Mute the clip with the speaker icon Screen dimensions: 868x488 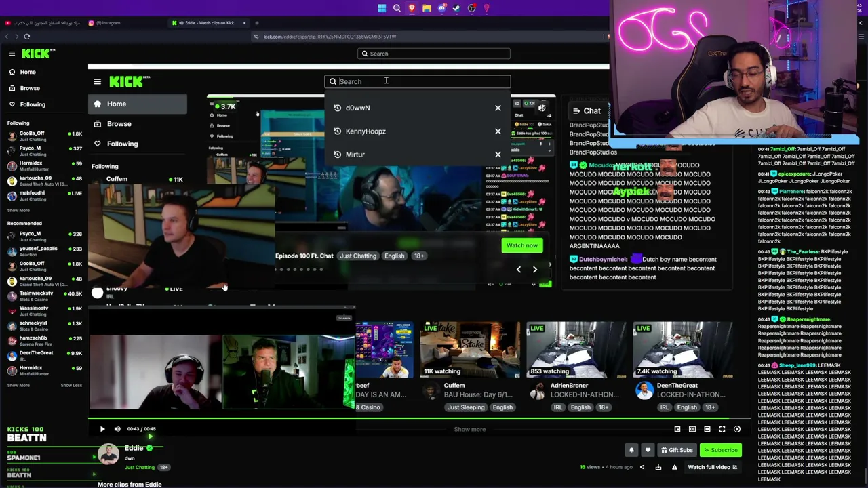[117, 429]
